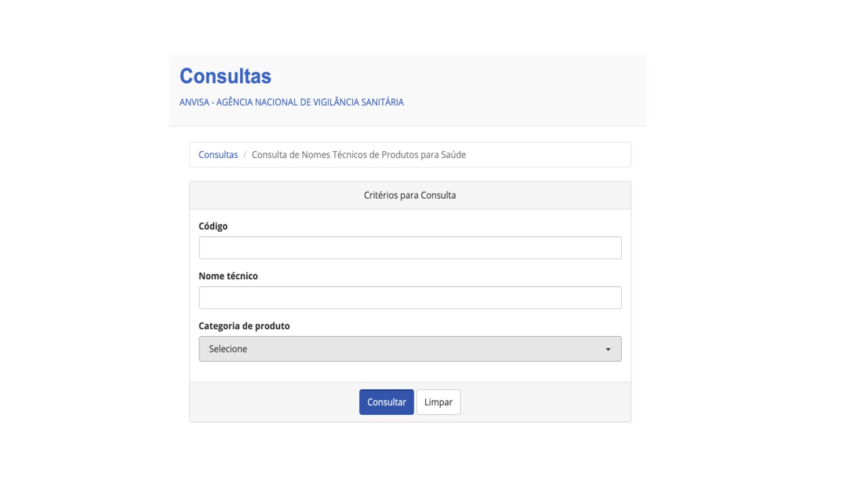Click the word Critérios in panel header
Image resolution: width=868 pixels, height=488 pixels.
click(x=380, y=195)
